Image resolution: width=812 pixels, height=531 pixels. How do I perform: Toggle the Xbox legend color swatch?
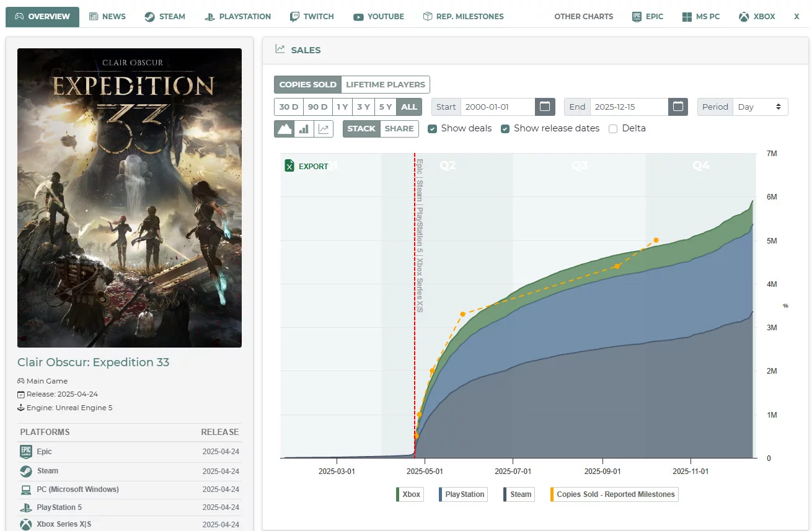pyautogui.click(x=397, y=494)
